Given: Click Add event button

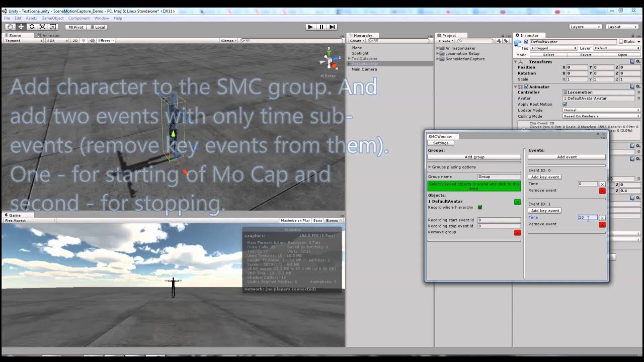Looking at the screenshot, I should [x=567, y=157].
